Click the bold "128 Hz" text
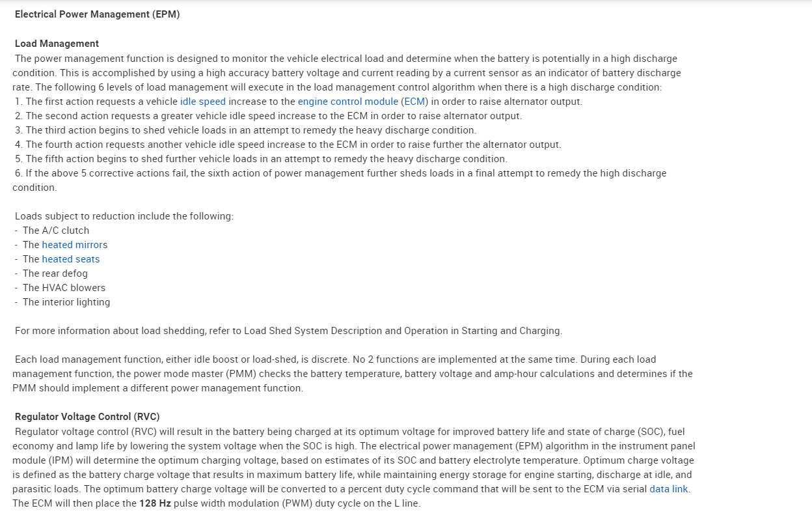This screenshot has width=812, height=519. 155,503
